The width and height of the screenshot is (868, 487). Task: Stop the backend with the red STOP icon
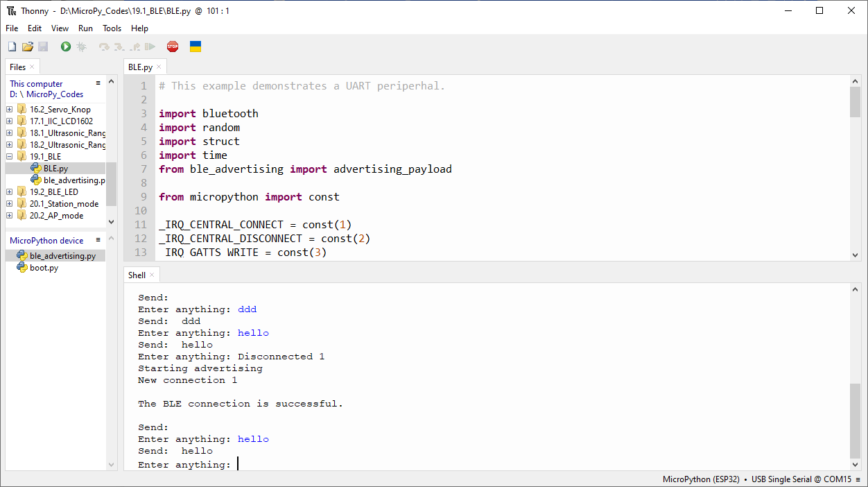click(x=173, y=46)
